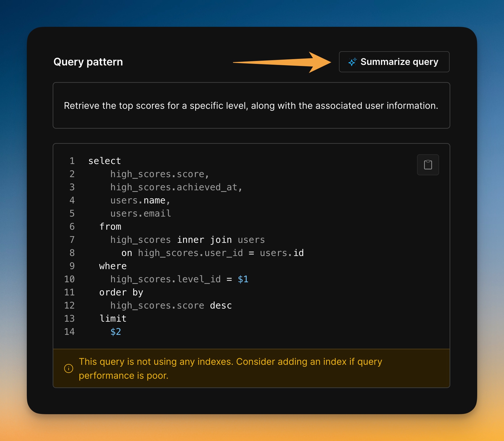The height and width of the screenshot is (441, 504).
Task: Click users.id in the join condition
Action: tap(282, 253)
